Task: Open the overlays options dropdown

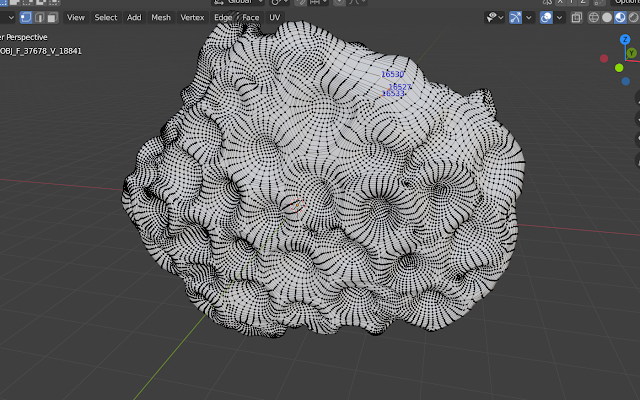Action: pyautogui.click(x=560, y=18)
